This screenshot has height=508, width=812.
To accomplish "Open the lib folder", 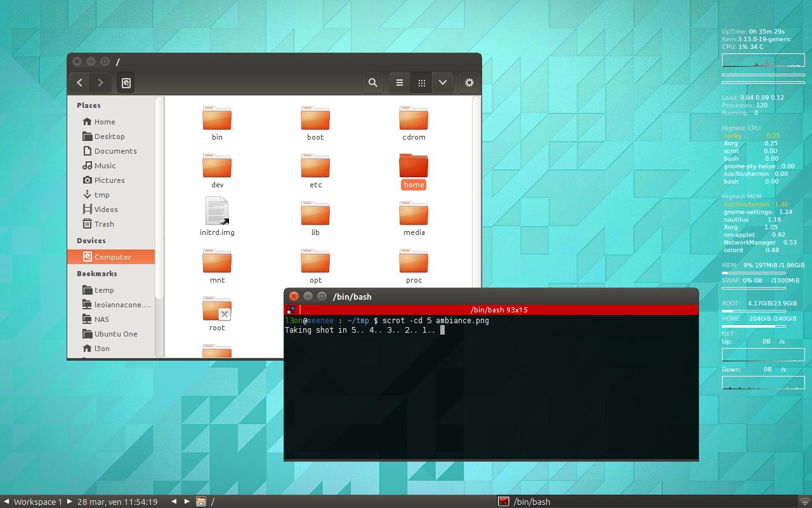I will pyautogui.click(x=315, y=219).
